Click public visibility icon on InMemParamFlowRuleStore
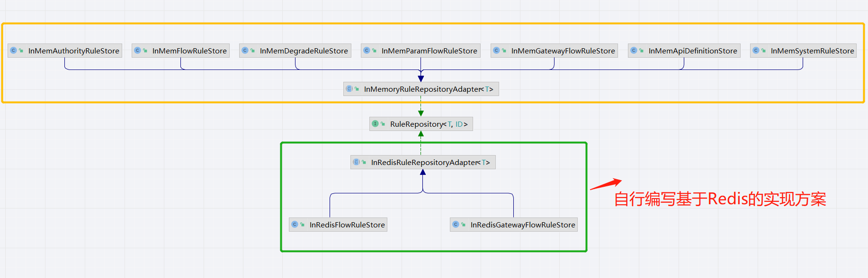 click(374, 51)
